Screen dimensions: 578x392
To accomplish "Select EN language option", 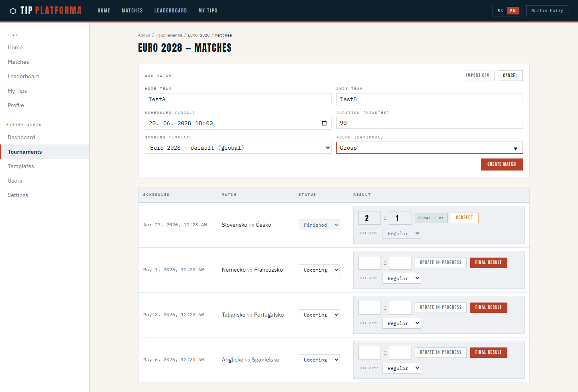I will pos(513,11).
